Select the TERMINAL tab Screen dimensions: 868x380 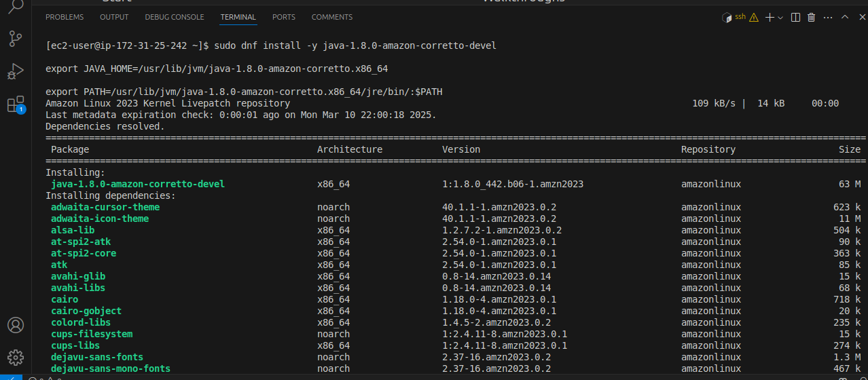coord(238,17)
